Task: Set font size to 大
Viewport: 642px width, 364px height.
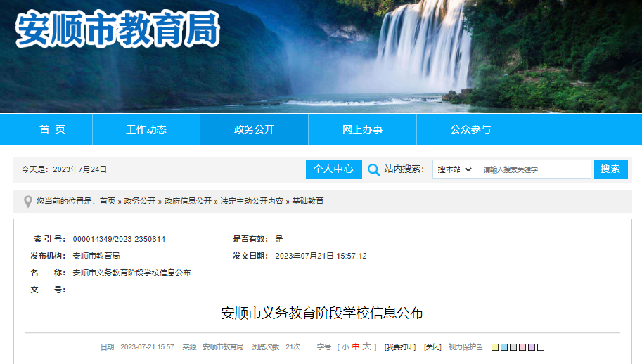Action: 367,346
